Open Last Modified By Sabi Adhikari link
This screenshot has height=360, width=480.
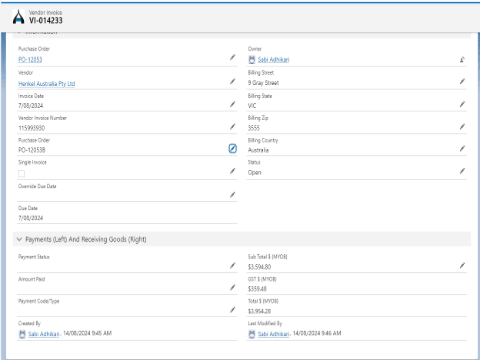[273, 334]
